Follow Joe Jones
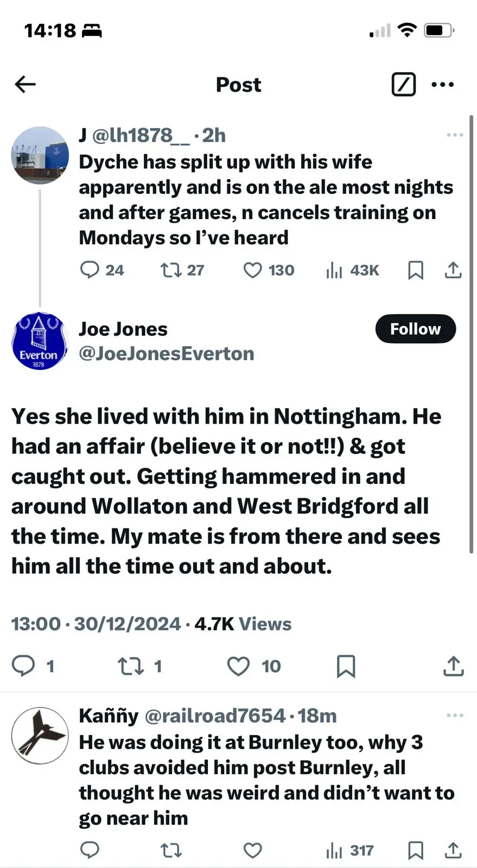This screenshot has height=868, width=477. point(415,329)
